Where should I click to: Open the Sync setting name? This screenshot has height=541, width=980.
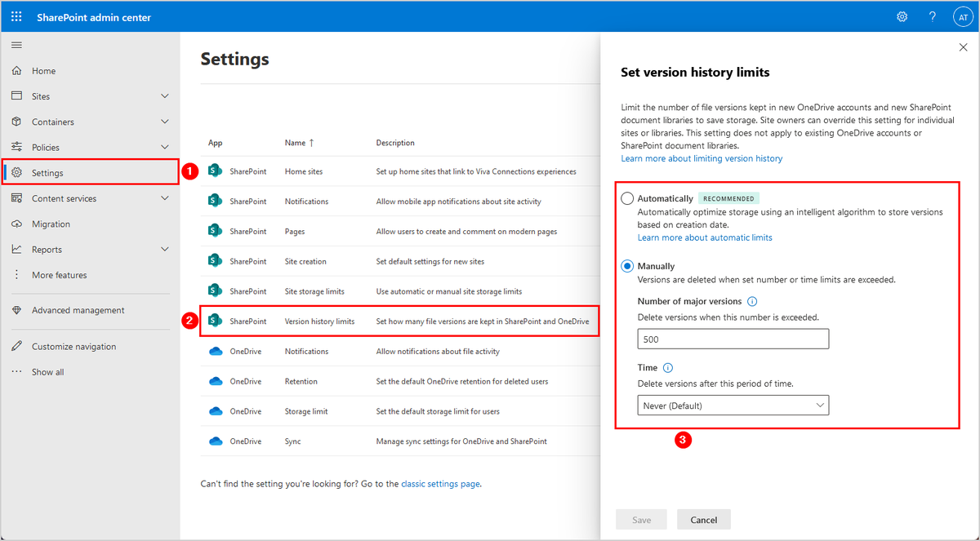[x=292, y=441]
